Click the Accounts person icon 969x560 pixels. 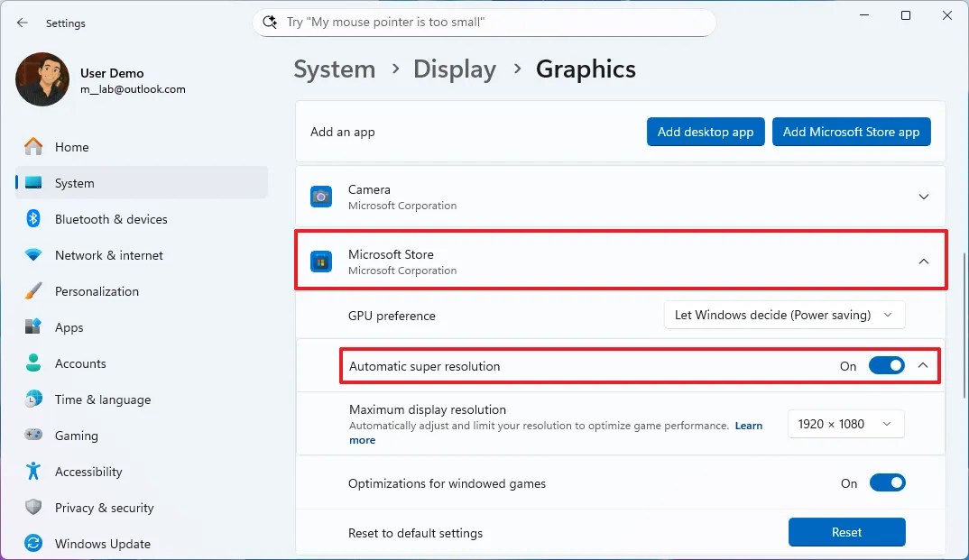[33, 363]
